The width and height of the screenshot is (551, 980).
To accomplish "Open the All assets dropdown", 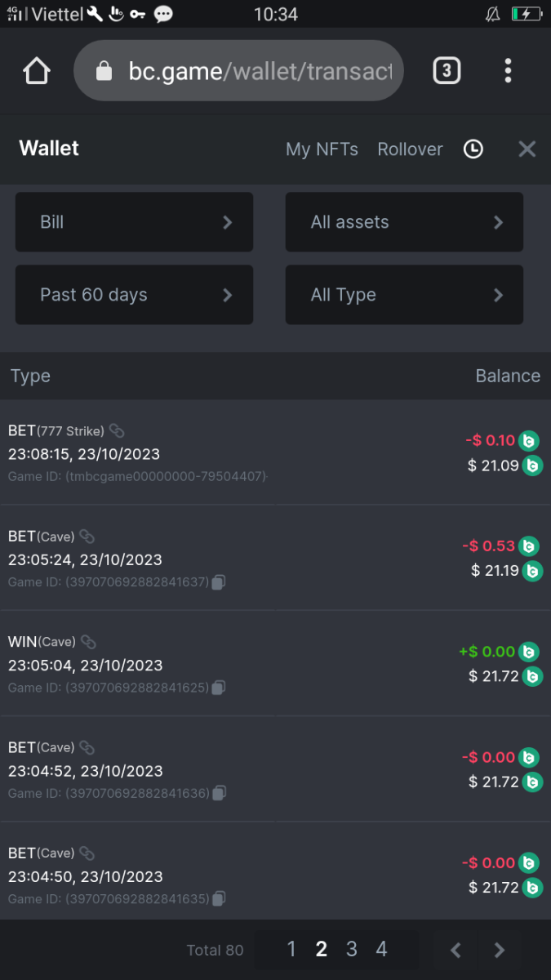I will 404,222.
